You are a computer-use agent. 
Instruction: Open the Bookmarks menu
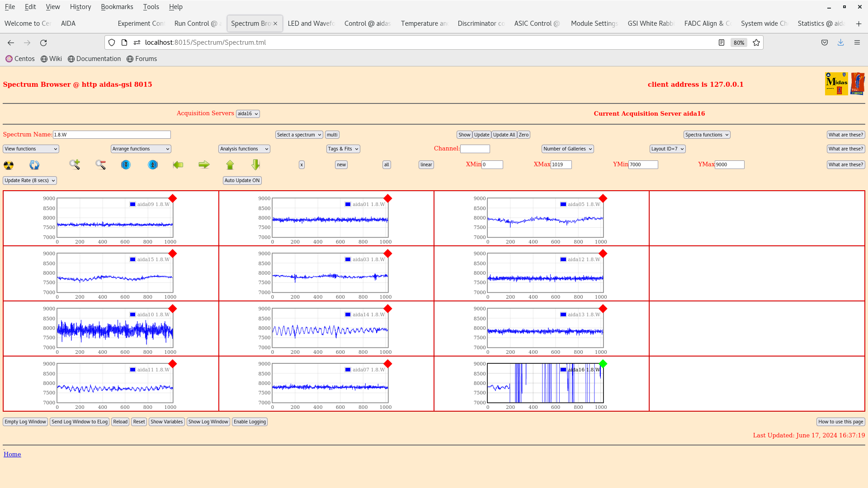click(x=117, y=7)
